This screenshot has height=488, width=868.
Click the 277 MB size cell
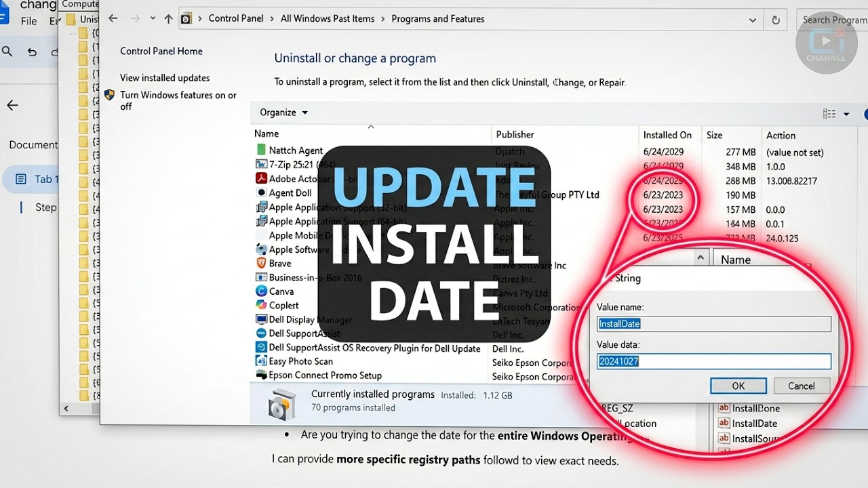point(741,152)
